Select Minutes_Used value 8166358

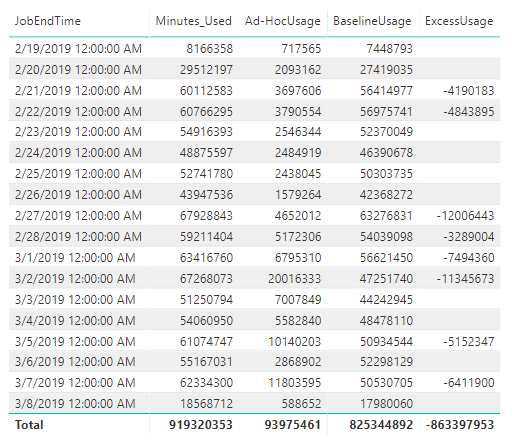[209, 49]
